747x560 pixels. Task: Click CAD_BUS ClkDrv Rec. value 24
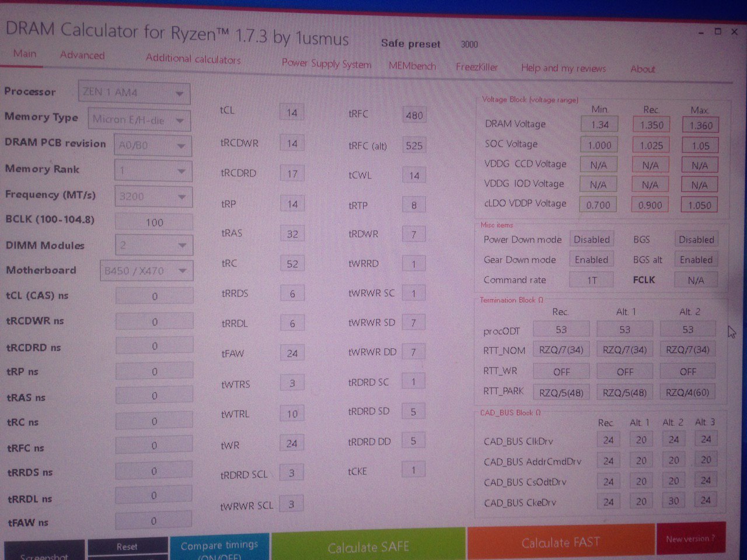click(608, 440)
